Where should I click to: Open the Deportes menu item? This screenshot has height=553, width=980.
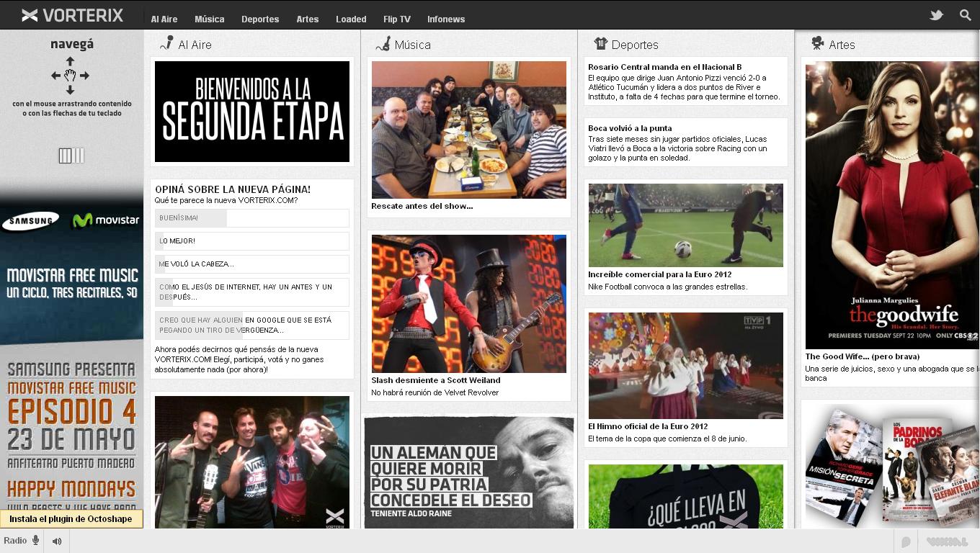click(260, 19)
